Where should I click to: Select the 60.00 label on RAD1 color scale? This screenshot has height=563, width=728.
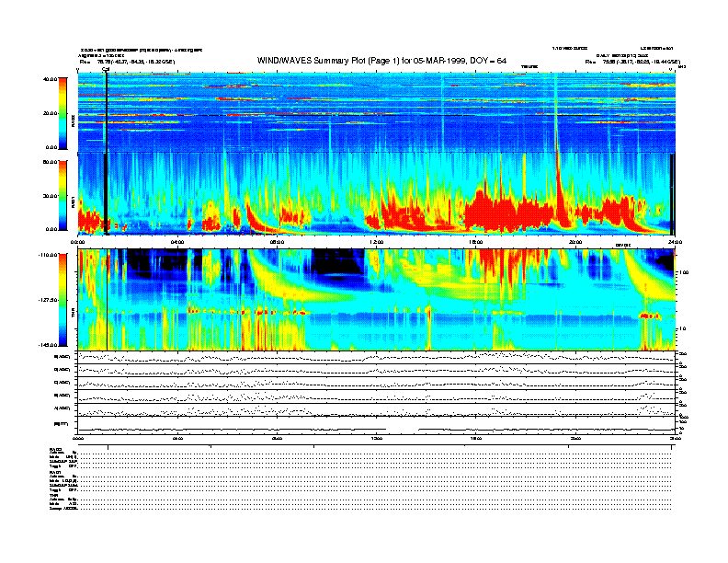[x=50, y=162]
